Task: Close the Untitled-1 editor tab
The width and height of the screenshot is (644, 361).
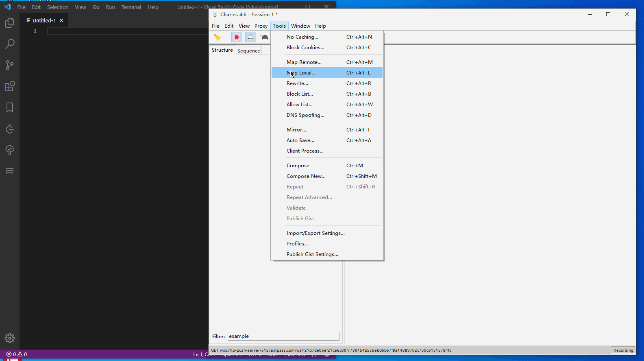Action: pyautogui.click(x=61, y=20)
